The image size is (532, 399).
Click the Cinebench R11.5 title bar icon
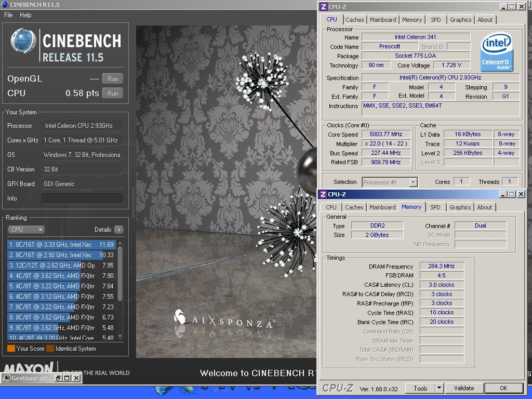(5, 4)
